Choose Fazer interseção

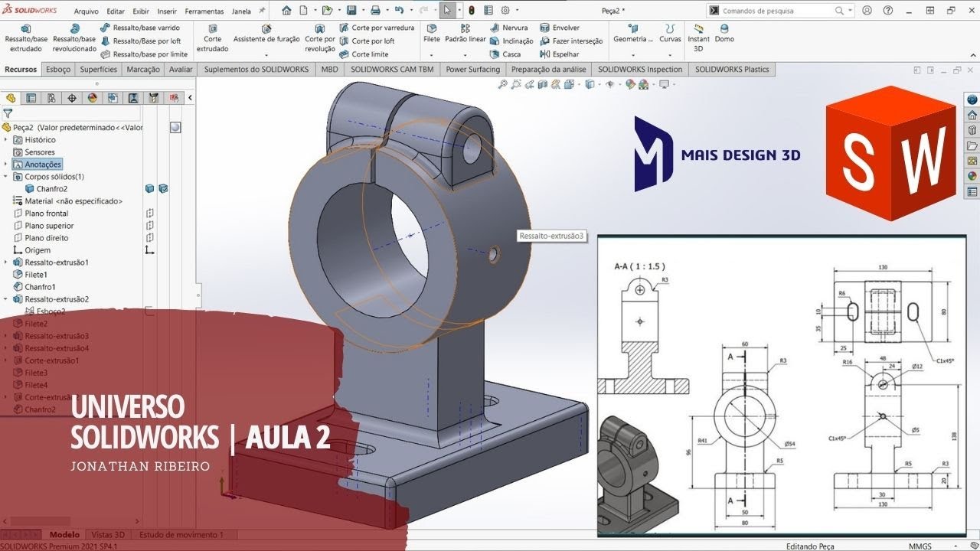click(x=571, y=41)
